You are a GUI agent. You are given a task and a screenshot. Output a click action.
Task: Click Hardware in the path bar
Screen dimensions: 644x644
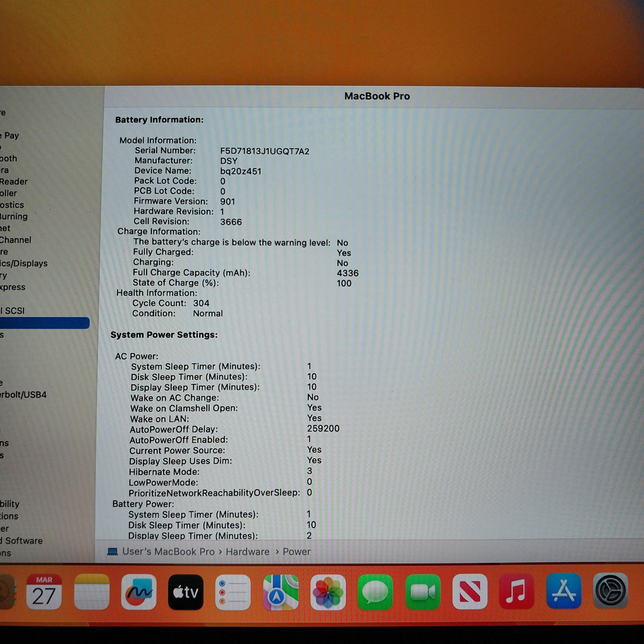point(247,552)
